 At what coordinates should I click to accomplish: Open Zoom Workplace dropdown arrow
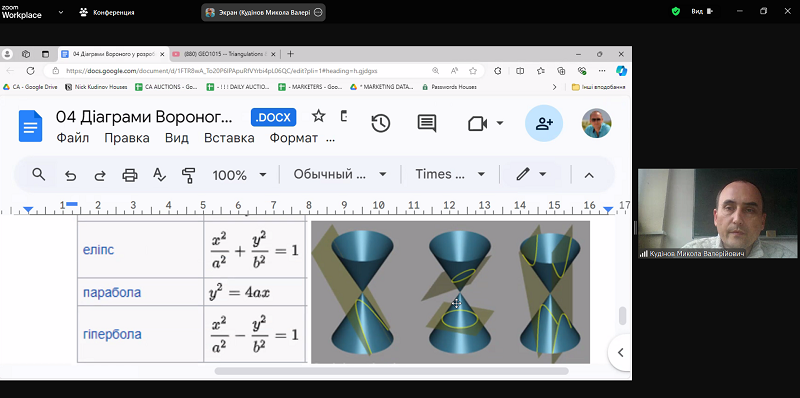[x=61, y=12]
